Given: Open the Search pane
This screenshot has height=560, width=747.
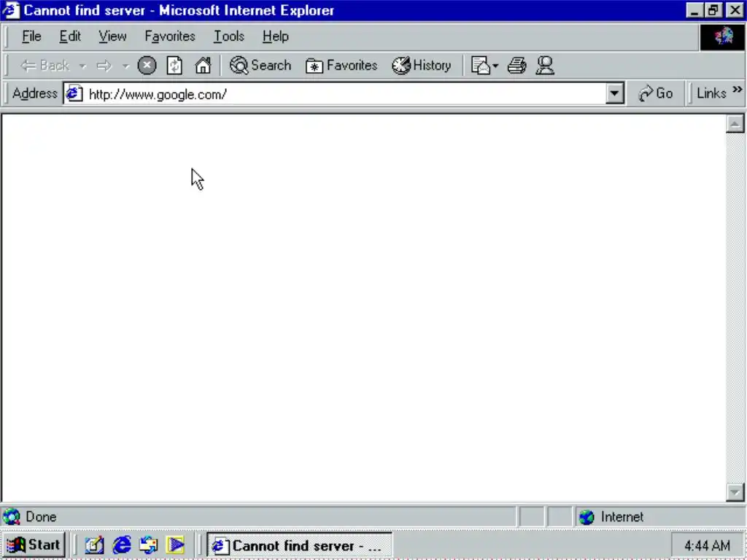Looking at the screenshot, I should click(260, 65).
